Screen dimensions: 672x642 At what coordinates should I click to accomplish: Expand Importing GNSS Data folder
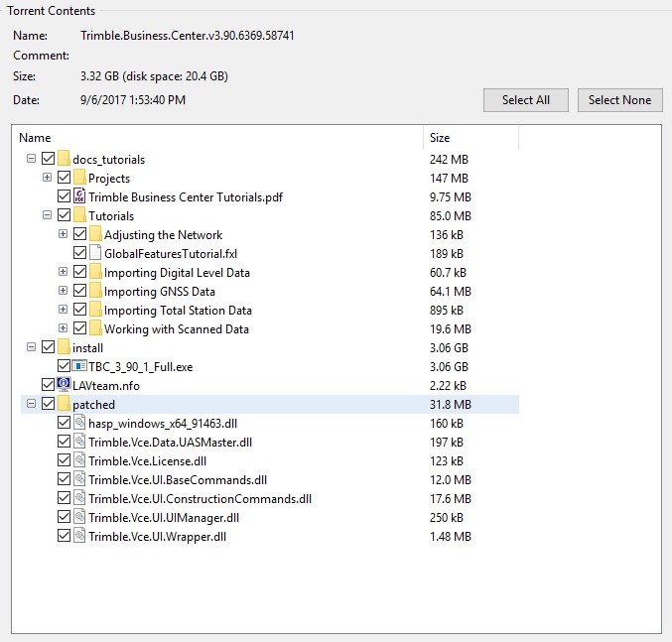(63, 291)
